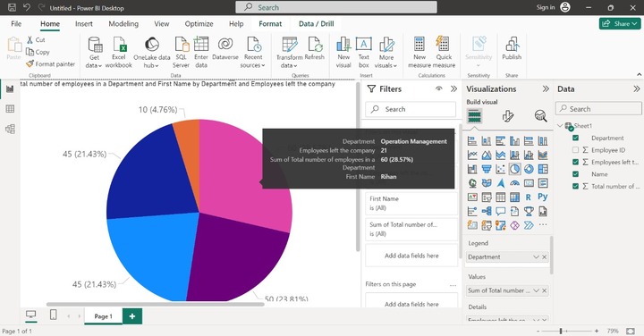644x336 pixels.
Task: Open the Data / Drill ribbon tab
Action: (316, 24)
